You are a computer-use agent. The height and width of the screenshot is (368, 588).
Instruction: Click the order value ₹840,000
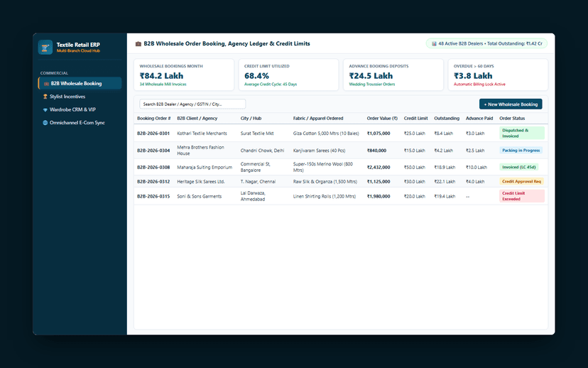(376, 151)
